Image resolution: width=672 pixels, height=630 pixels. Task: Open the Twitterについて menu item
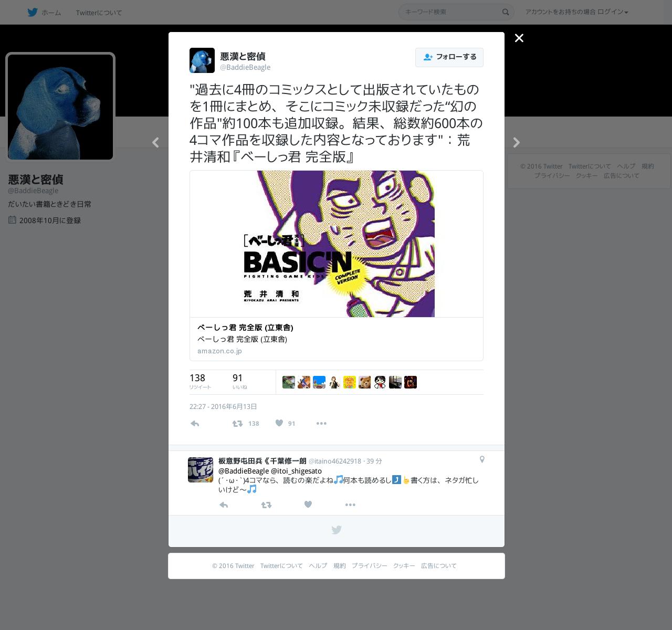pos(99,13)
